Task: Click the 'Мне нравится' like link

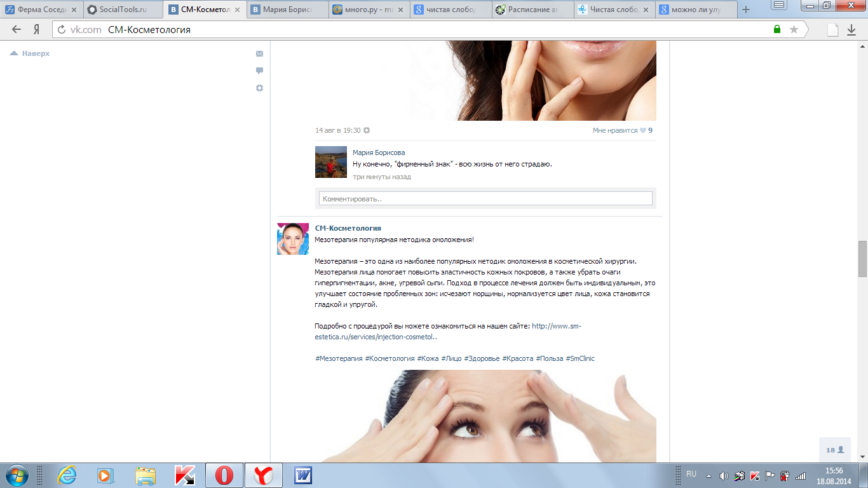Action: [x=615, y=130]
